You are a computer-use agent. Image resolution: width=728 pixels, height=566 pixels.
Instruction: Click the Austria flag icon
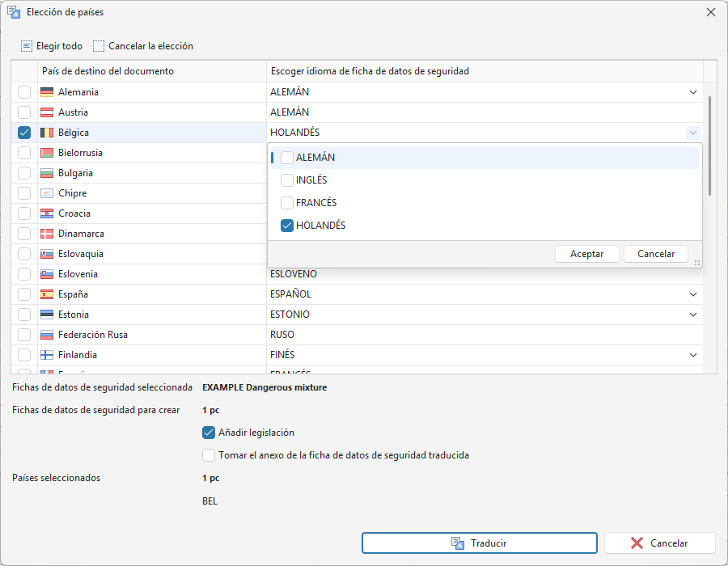[47, 112]
